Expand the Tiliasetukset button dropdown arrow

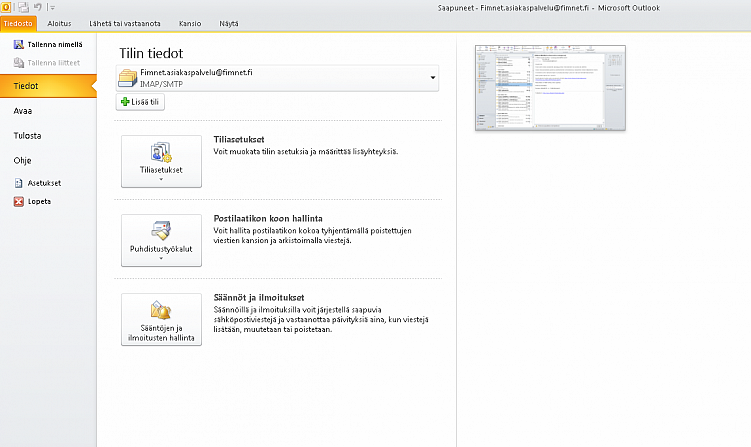click(x=161, y=180)
